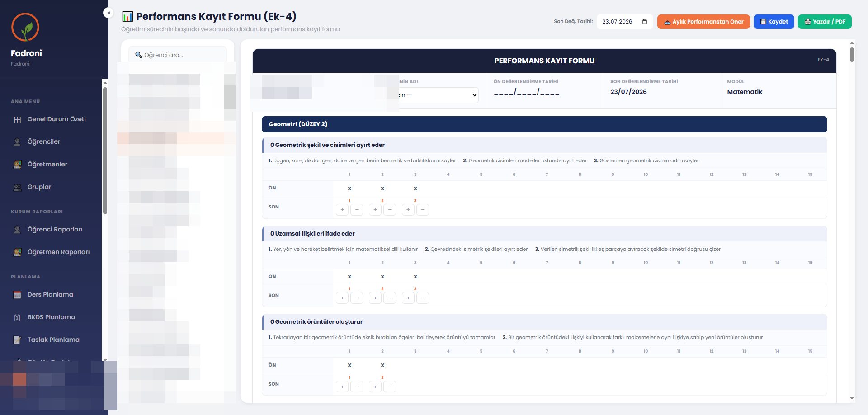
Task: Increase SON item 2 under Uzamsal ilişkileri ifade eder
Action: pos(375,298)
